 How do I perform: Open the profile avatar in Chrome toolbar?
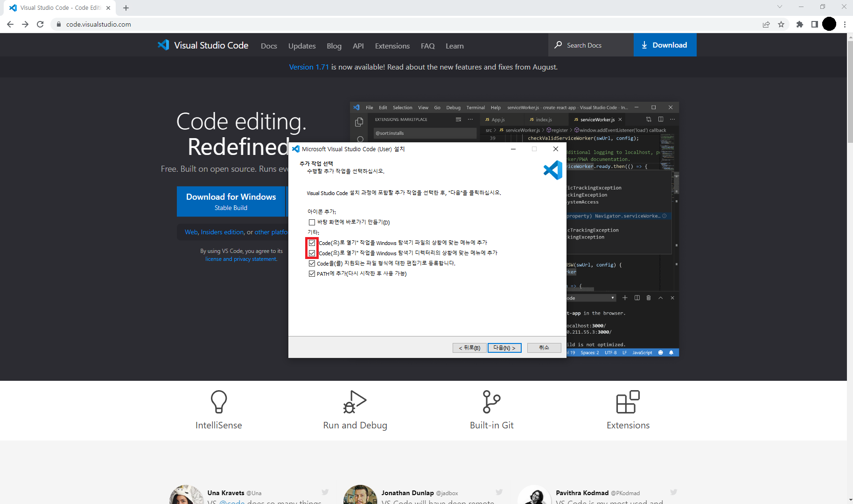pyautogui.click(x=829, y=24)
